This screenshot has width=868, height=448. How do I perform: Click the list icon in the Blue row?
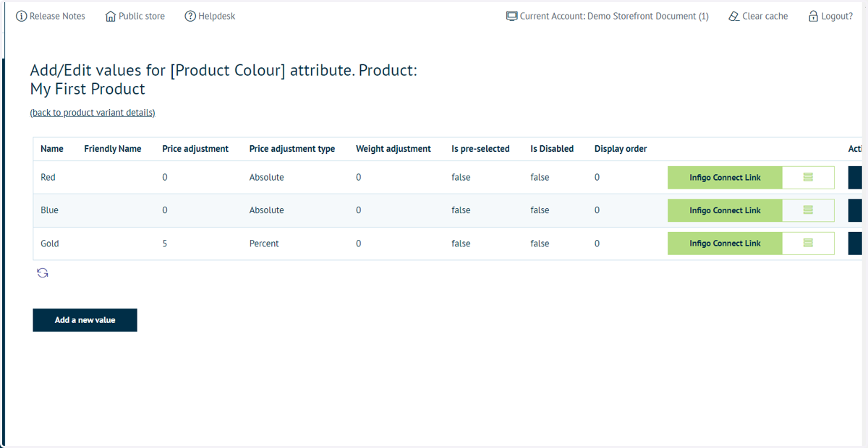pyautogui.click(x=808, y=210)
